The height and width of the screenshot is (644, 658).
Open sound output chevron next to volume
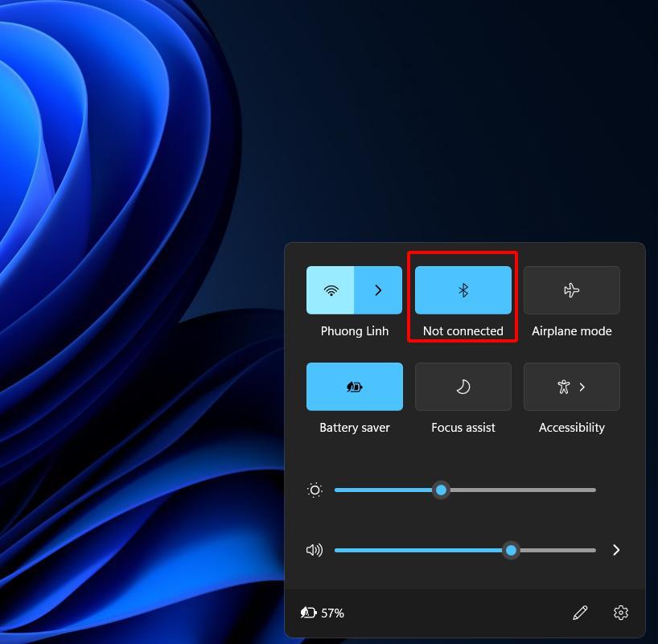pos(615,550)
